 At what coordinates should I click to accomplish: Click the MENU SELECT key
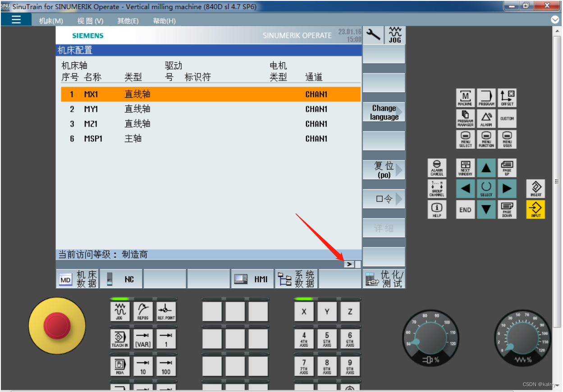click(466, 139)
